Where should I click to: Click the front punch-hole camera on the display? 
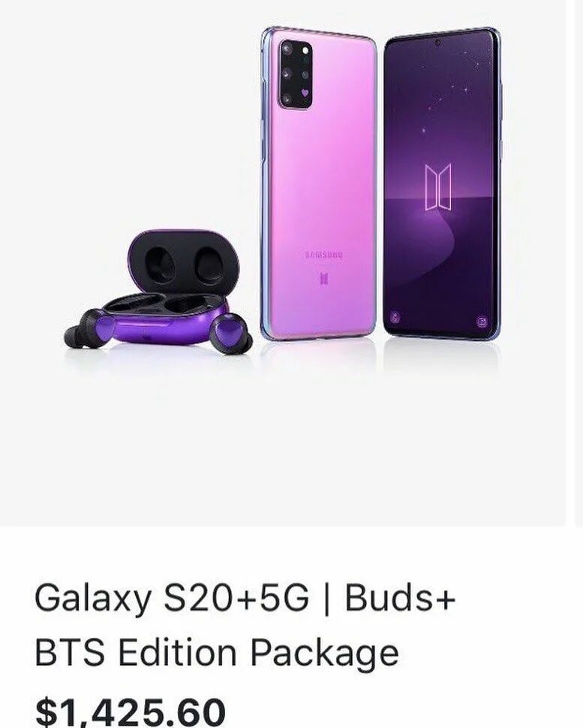point(437,43)
